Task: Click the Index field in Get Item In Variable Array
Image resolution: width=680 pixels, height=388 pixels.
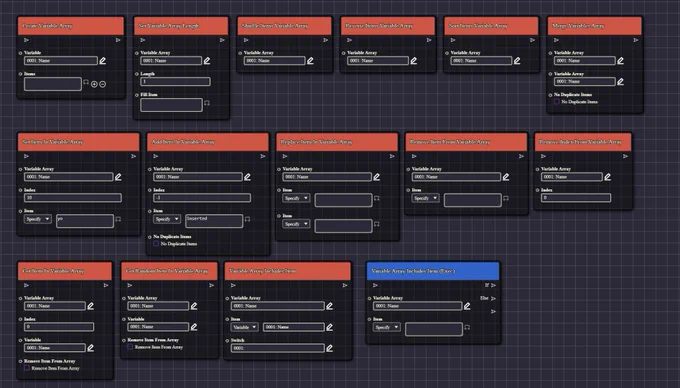Action: (59, 327)
